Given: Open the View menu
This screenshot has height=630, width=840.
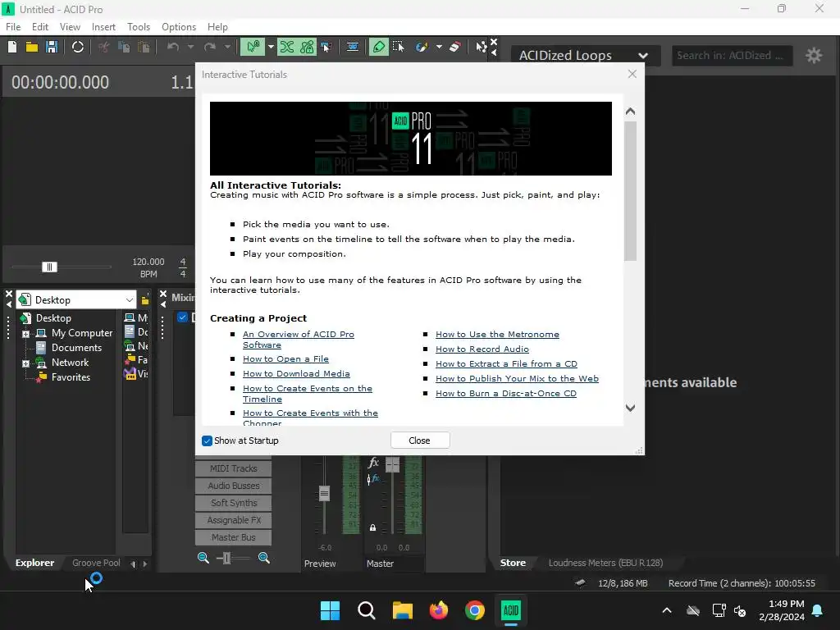Looking at the screenshot, I should coord(70,27).
